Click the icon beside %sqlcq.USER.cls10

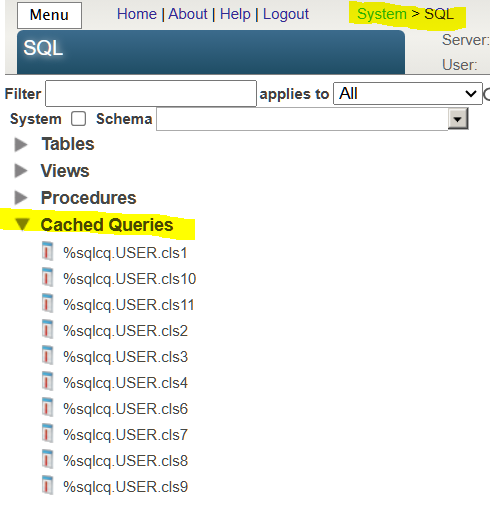(47, 277)
